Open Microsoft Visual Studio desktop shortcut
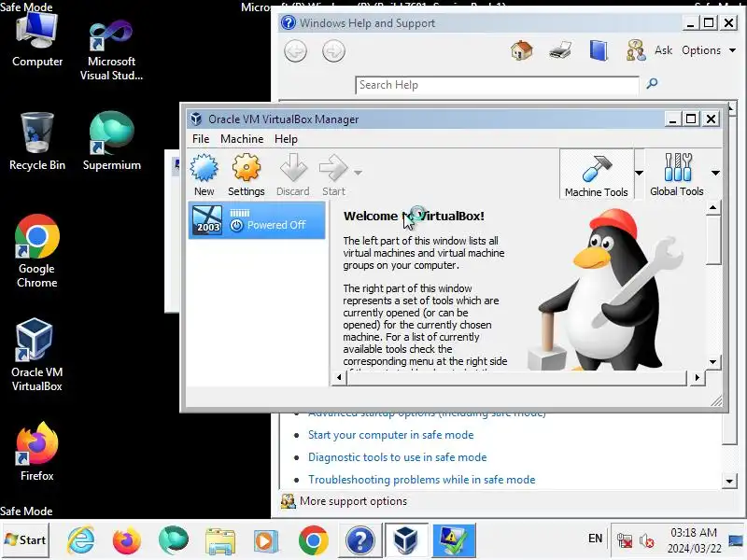The height and width of the screenshot is (560, 747). (x=111, y=49)
